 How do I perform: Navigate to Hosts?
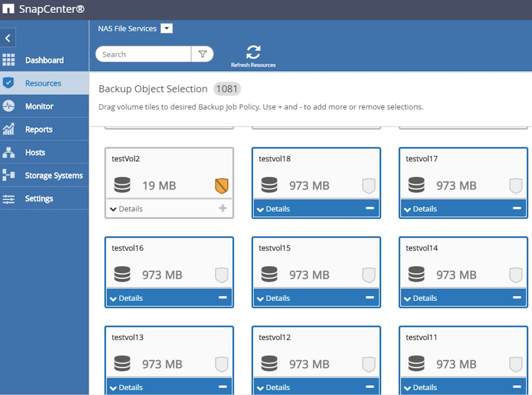pos(44,152)
